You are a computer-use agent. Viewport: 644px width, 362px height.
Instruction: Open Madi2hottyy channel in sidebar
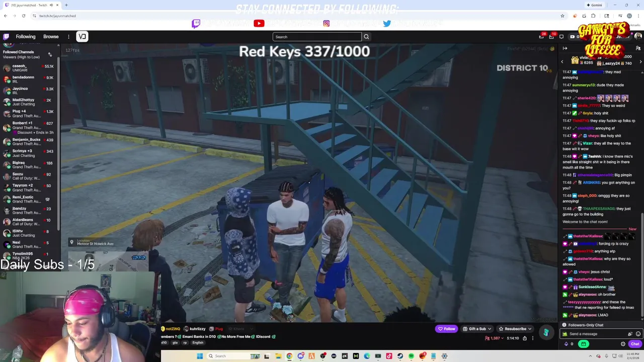30,102
